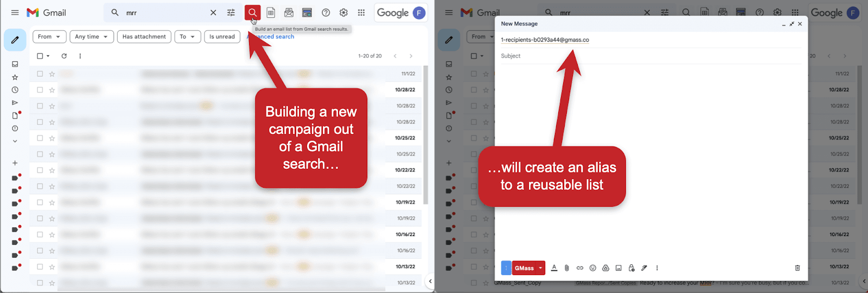Open select-all dropdown arrow in left window
Viewport: 868px width, 293px height.
[48, 56]
